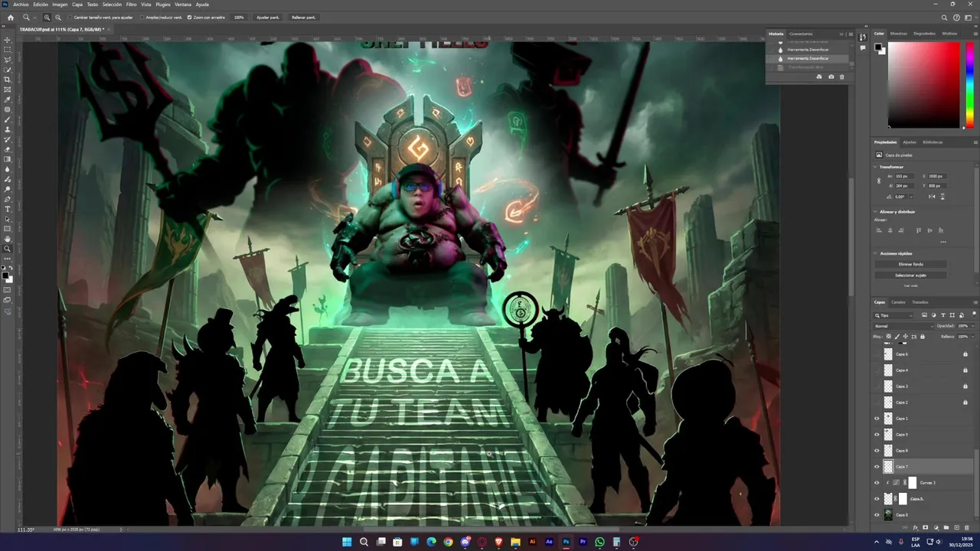Open the Capa menu

77,5
